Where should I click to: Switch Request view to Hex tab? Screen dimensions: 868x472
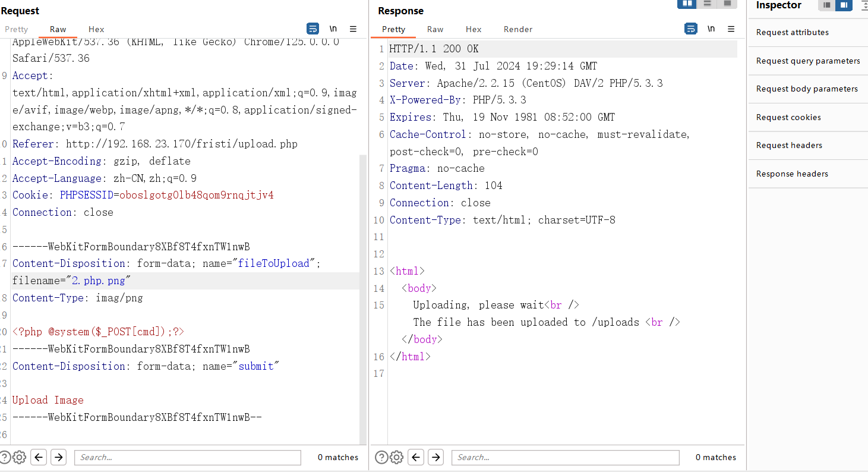[x=96, y=29]
